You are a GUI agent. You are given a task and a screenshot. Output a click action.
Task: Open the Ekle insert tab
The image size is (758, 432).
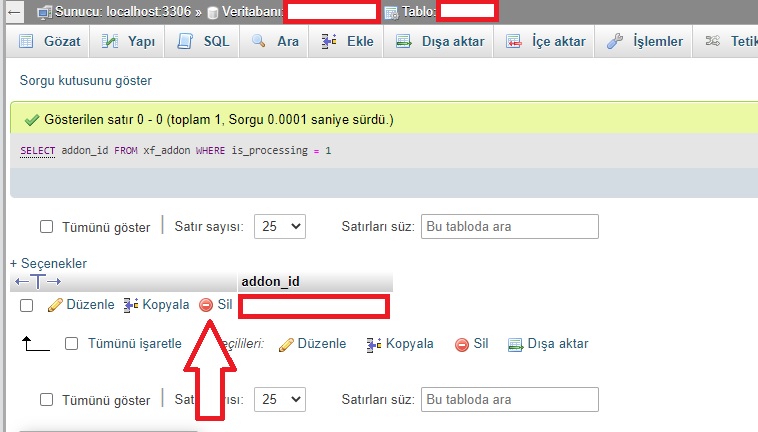click(x=347, y=42)
